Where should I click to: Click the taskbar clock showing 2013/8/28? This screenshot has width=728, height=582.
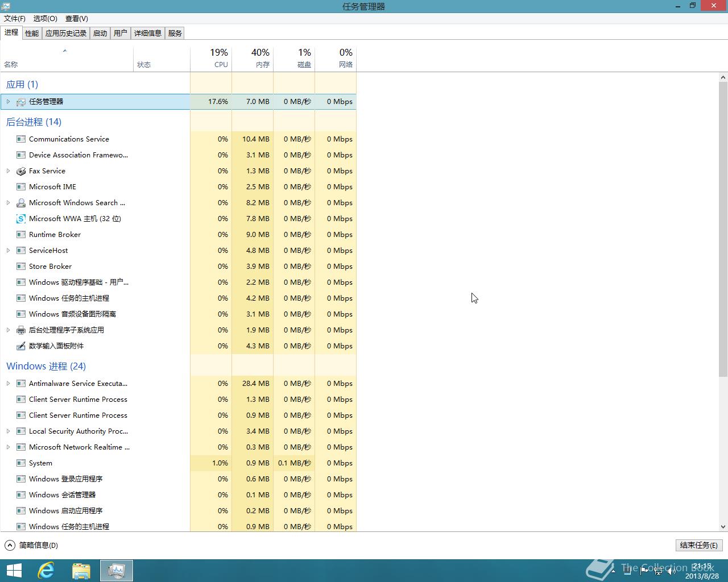702,571
